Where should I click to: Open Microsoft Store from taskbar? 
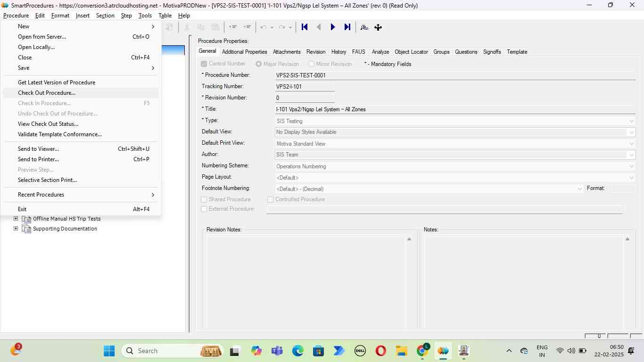pos(319,351)
